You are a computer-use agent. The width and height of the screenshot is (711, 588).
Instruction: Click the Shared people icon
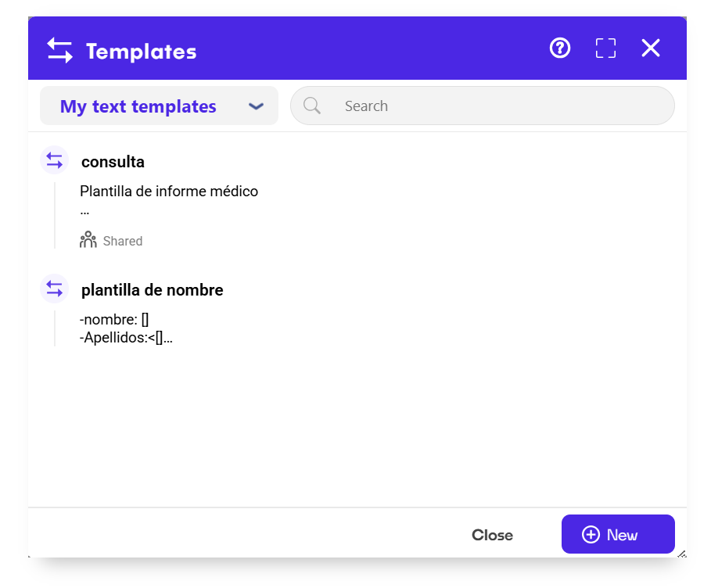click(x=88, y=240)
